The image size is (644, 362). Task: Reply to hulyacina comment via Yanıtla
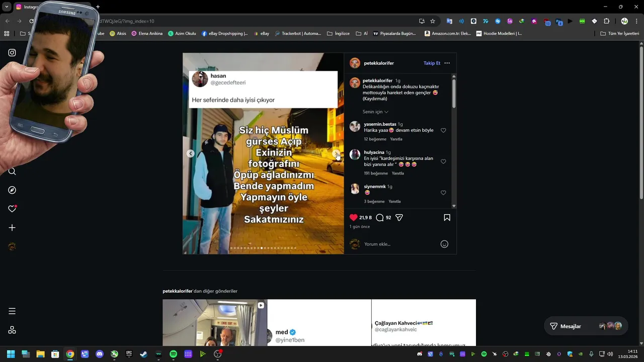click(x=397, y=173)
